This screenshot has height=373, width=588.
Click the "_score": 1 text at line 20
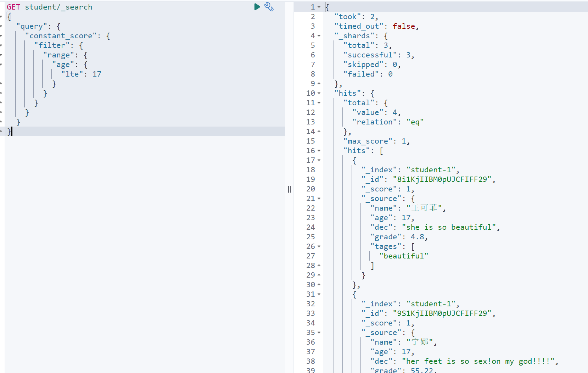pos(388,189)
